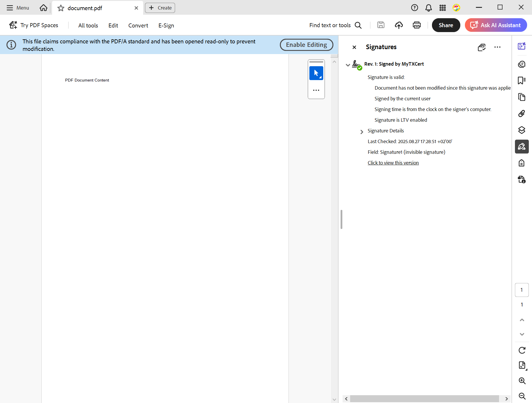Collapse the Rev. 1 signature entry
532x403 pixels.
[348, 65]
